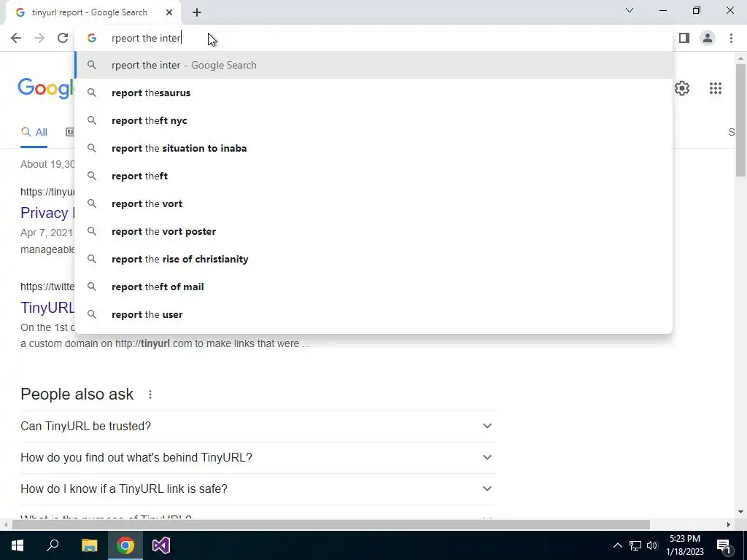Go back using the browser back arrow

pyautogui.click(x=16, y=38)
